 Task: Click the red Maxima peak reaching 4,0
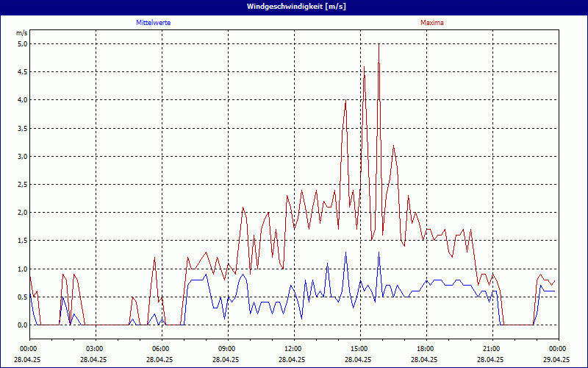(x=345, y=101)
